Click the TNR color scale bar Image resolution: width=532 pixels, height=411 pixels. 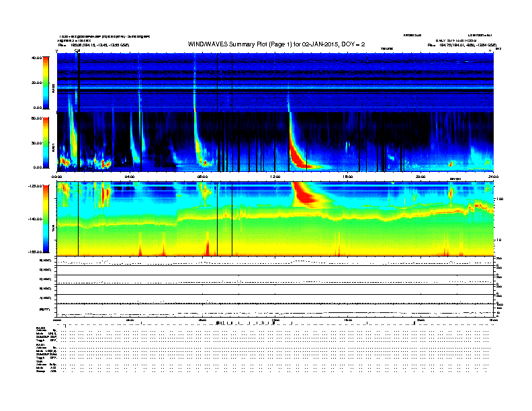click(x=46, y=219)
